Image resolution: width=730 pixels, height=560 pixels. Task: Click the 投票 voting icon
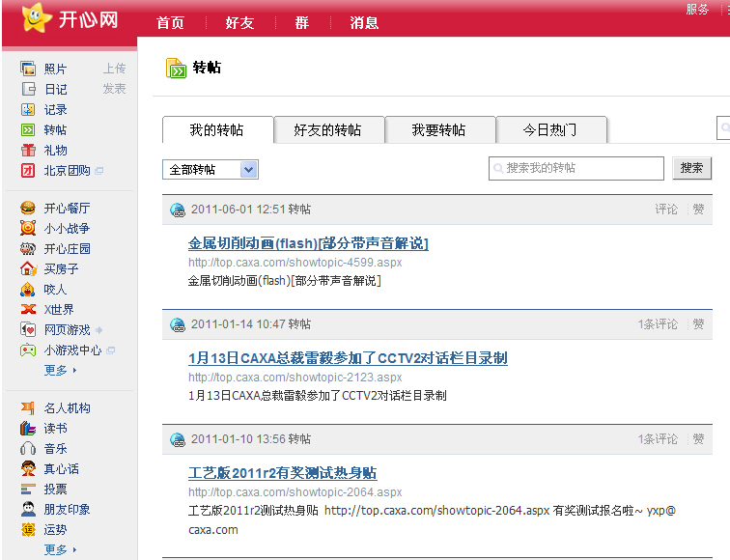click(28, 489)
